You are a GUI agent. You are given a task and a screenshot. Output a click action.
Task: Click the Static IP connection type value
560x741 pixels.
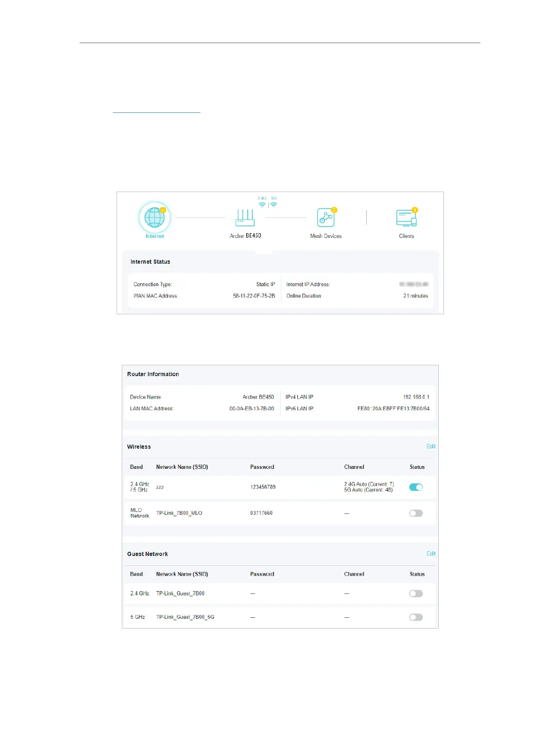tap(265, 284)
